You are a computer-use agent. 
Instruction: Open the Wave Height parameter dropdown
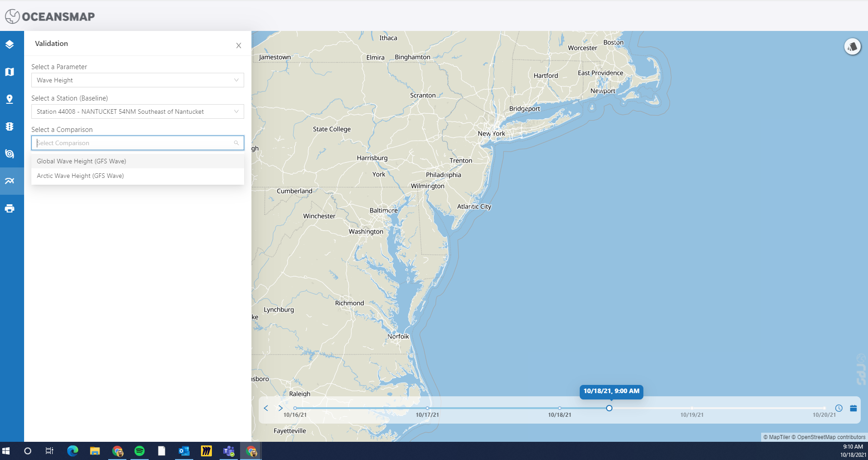(x=137, y=80)
